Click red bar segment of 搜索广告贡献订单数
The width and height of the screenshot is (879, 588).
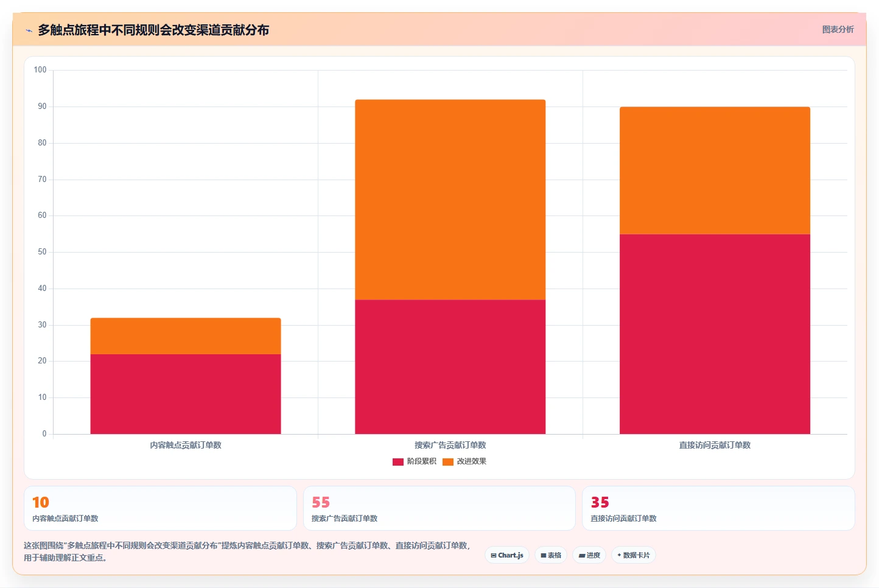click(x=450, y=367)
